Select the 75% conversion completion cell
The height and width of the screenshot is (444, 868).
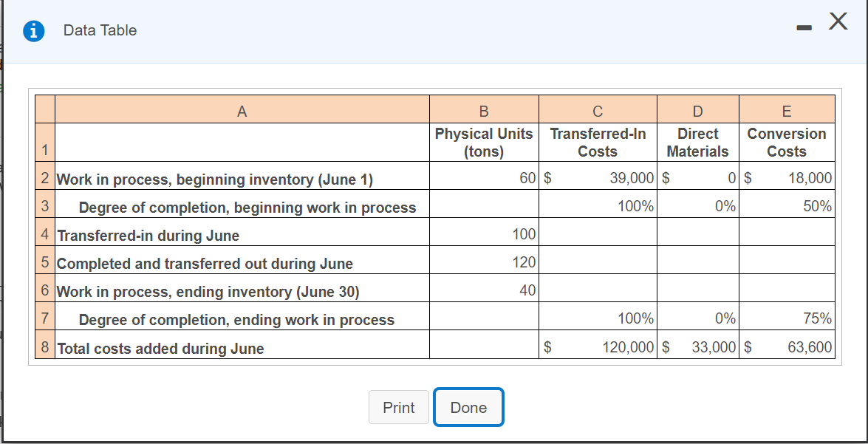coord(813,318)
